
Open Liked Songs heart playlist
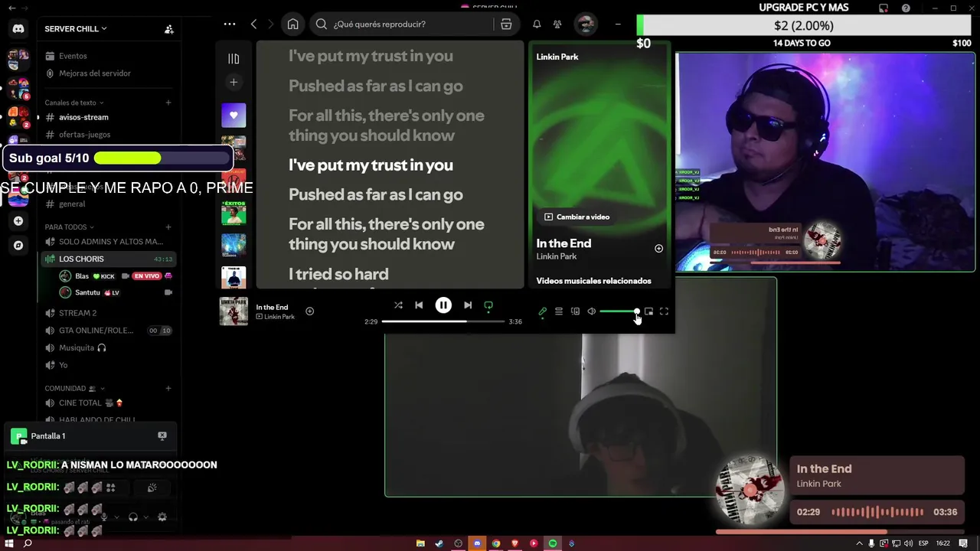pos(234,116)
